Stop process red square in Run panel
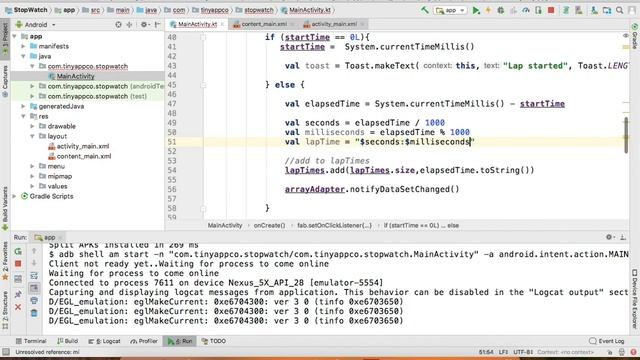The height and width of the screenshot is (360, 640). pos(18,264)
